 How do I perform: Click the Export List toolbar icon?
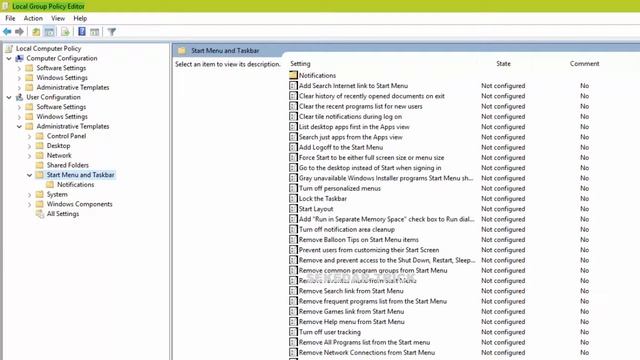point(65,31)
